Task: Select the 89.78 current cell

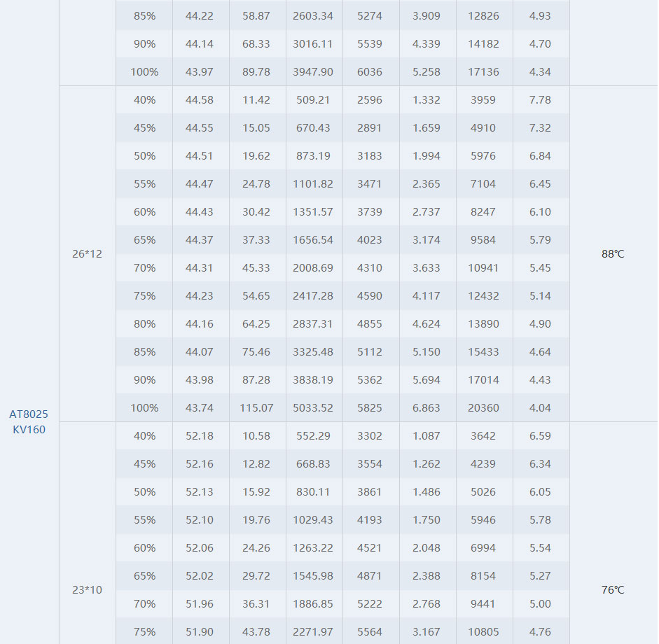Action: pyautogui.click(x=256, y=72)
